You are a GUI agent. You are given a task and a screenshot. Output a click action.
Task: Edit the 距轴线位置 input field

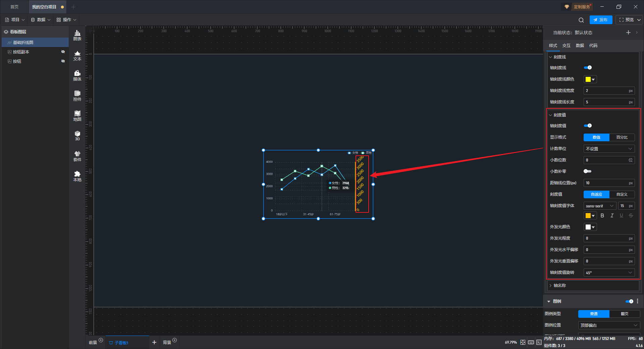(x=609, y=183)
